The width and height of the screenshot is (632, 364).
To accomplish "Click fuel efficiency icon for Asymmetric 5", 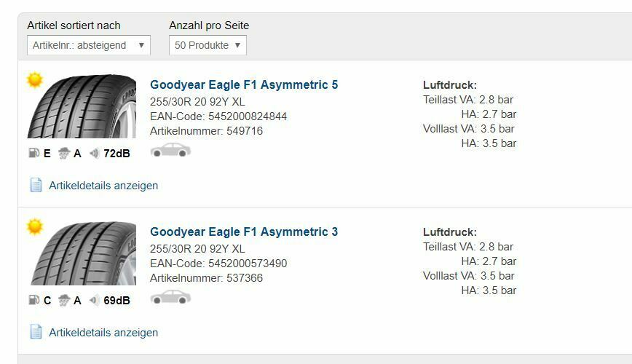I will pos(33,154).
